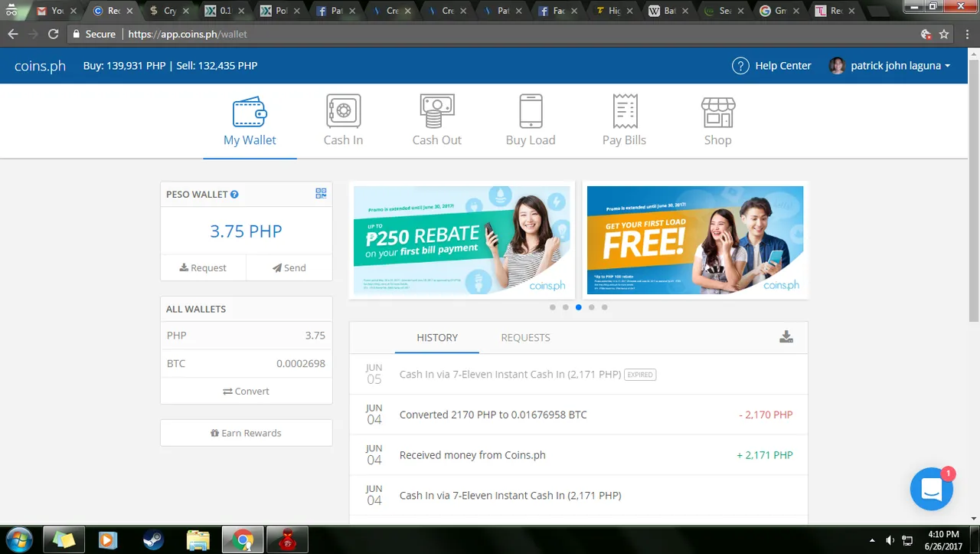Open the Cash In safe icon

click(343, 112)
